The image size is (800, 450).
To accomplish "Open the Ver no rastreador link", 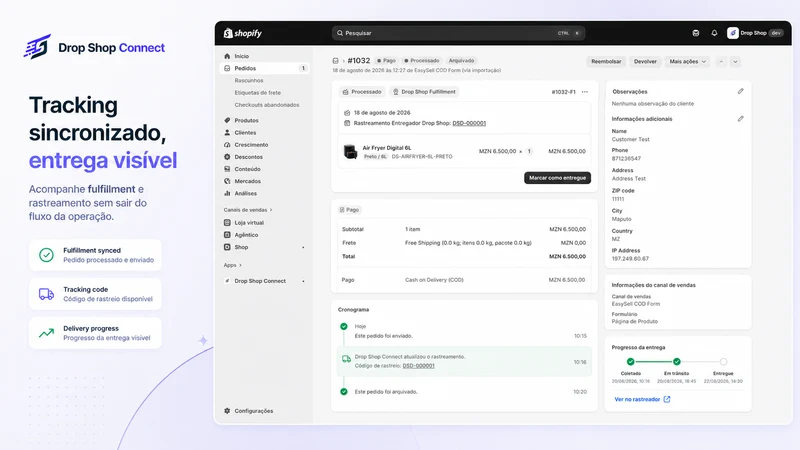I will click(637, 399).
